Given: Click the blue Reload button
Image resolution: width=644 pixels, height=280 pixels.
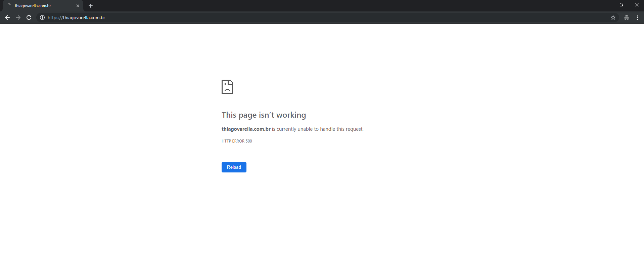Looking at the screenshot, I should (x=234, y=167).
